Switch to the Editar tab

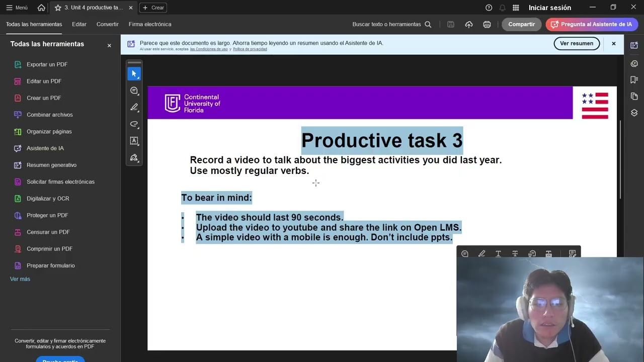tap(79, 24)
